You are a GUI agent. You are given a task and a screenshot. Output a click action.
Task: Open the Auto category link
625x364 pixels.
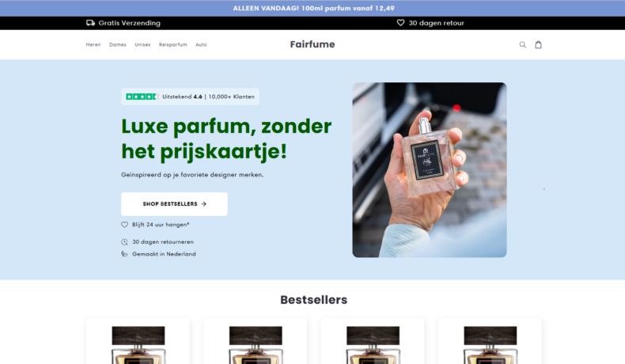coord(201,44)
